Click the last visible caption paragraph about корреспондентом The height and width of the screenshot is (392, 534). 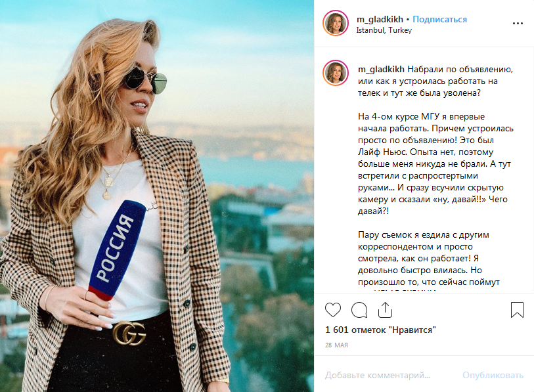pyautogui.click(x=429, y=259)
